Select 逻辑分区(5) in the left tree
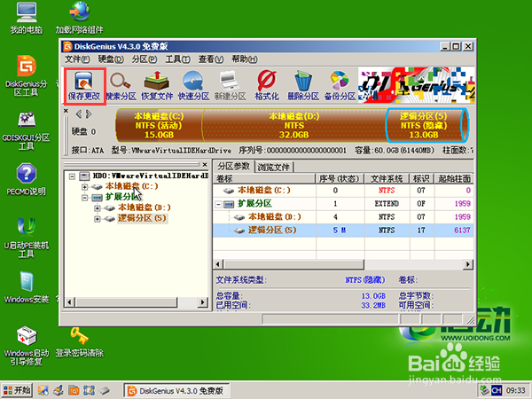Image resolution: width=532 pixels, height=399 pixels. pyautogui.click(x=142, y=218)
